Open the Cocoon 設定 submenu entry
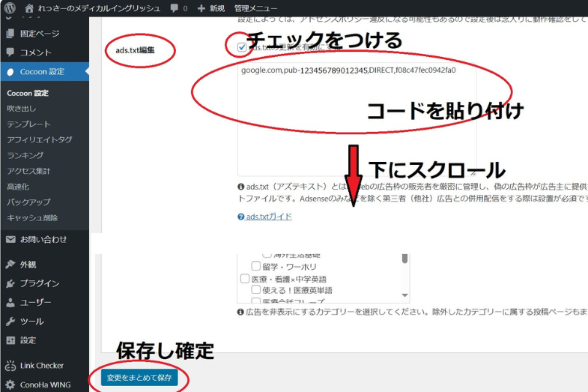588x392 pixels. [x=28, y=93]
